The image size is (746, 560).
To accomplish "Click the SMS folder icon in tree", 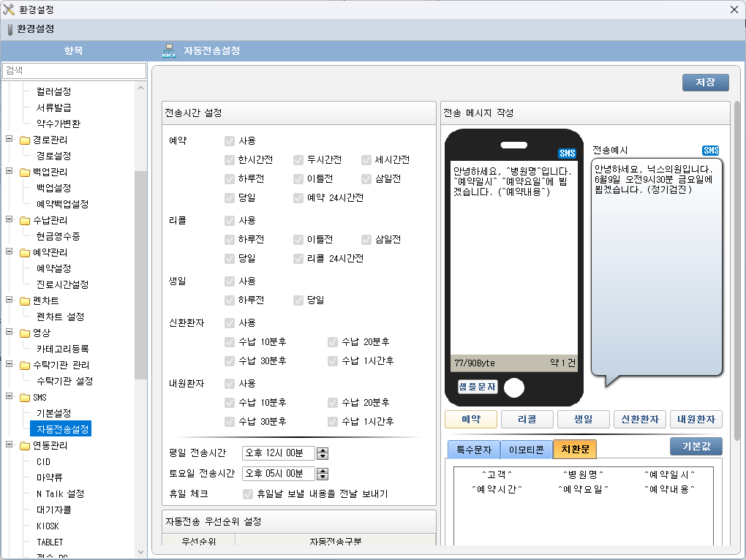I will click(25, 398).
